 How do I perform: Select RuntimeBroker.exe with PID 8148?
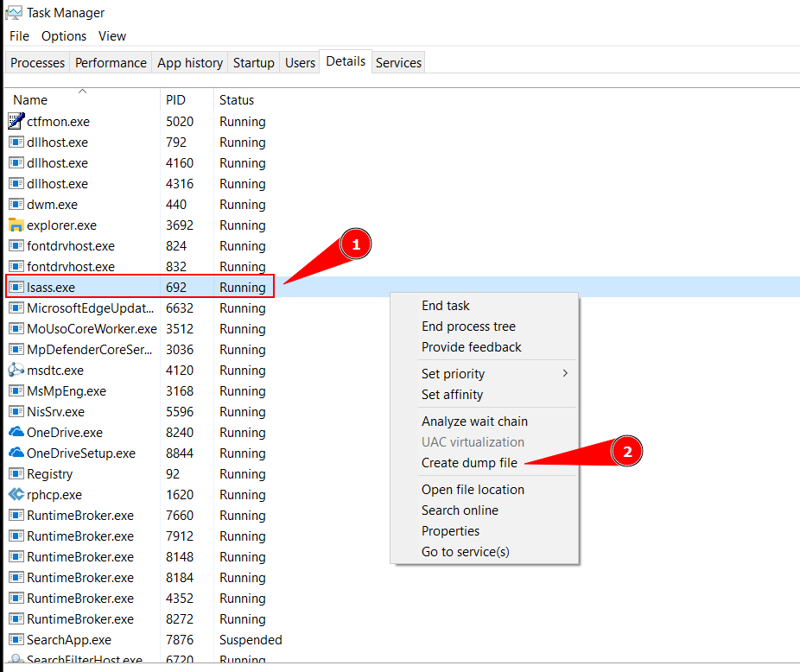pyautogui.click(x=80, y=556)
